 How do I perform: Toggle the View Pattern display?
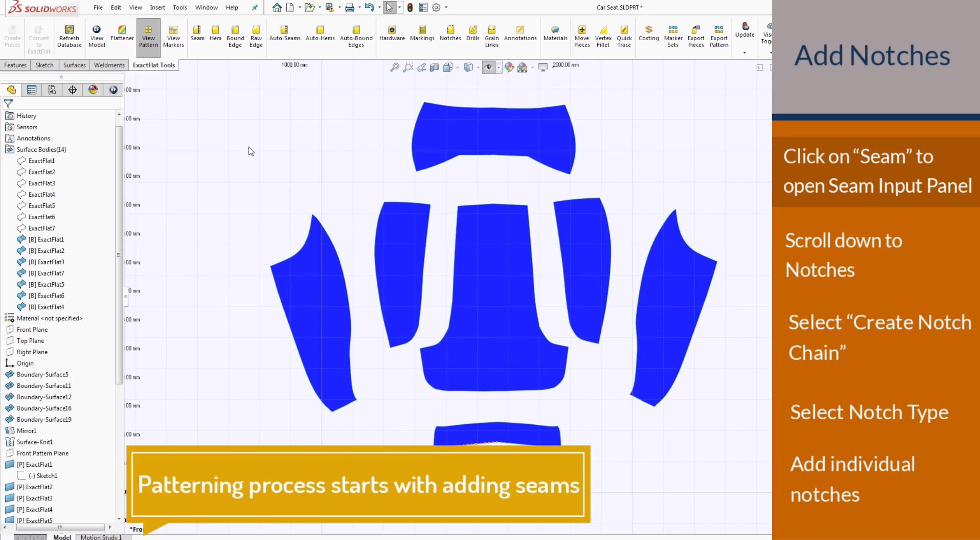[x=148, y=37]
